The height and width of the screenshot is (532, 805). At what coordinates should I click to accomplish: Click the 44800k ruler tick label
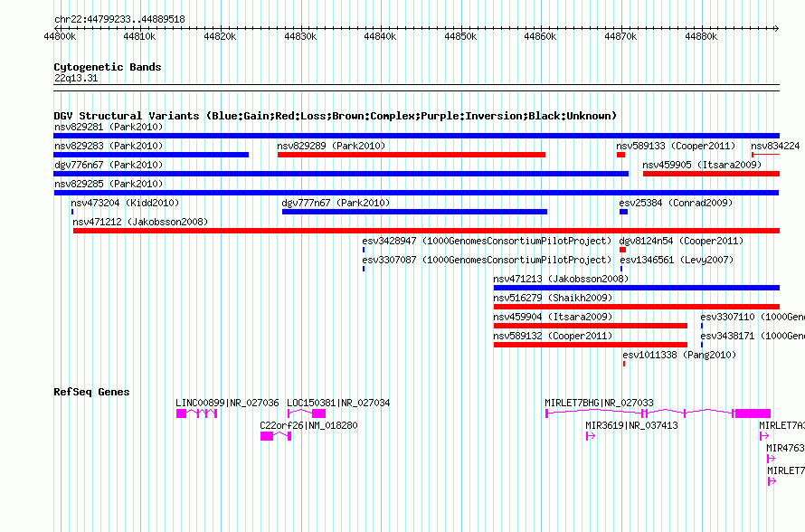60,36
